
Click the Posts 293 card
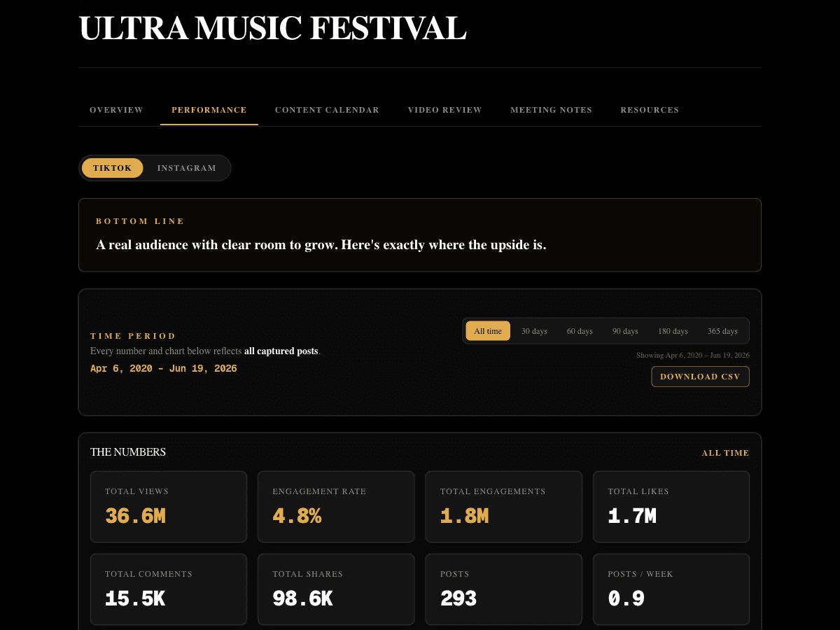click(x=504, y=589)
